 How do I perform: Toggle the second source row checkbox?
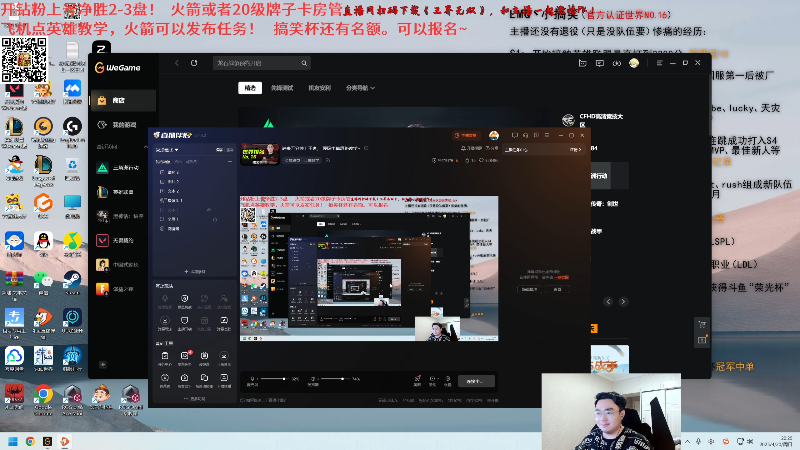(x=162, y=182)
